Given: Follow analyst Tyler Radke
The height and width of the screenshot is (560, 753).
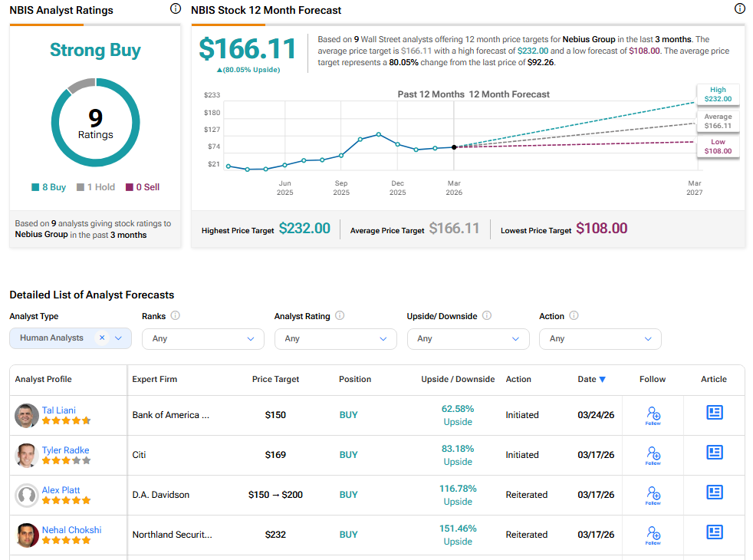Looking at the screenshot, I should click(x=653, y=455).
